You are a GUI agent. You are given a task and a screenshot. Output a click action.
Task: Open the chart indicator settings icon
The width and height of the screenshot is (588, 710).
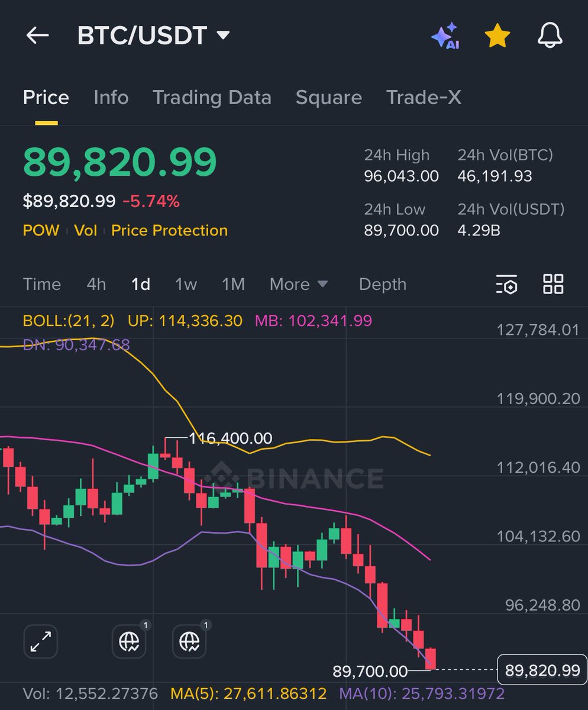(506, 285)
